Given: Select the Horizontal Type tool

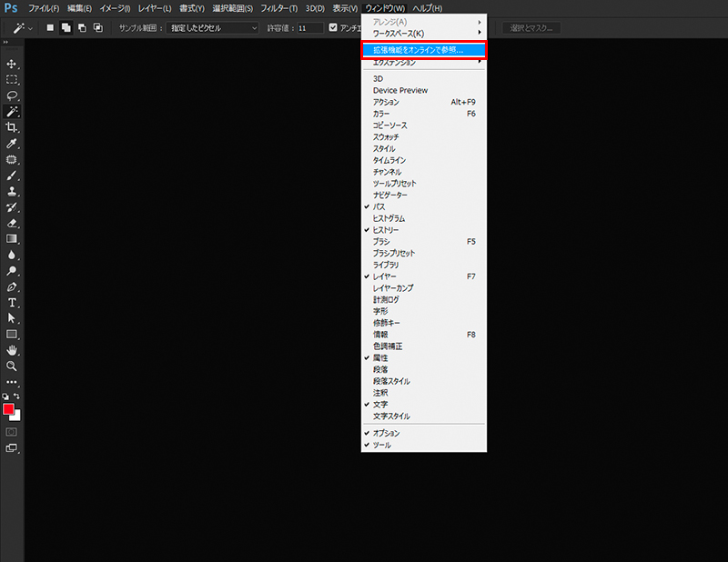Looking at the screenshot, I should (12, 303).
